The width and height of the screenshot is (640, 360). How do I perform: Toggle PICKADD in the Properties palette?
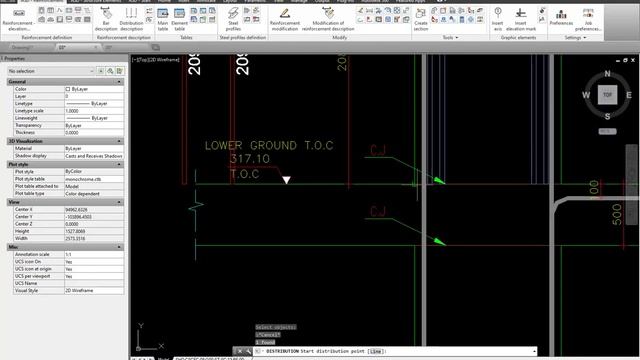(x=101, y=71)
